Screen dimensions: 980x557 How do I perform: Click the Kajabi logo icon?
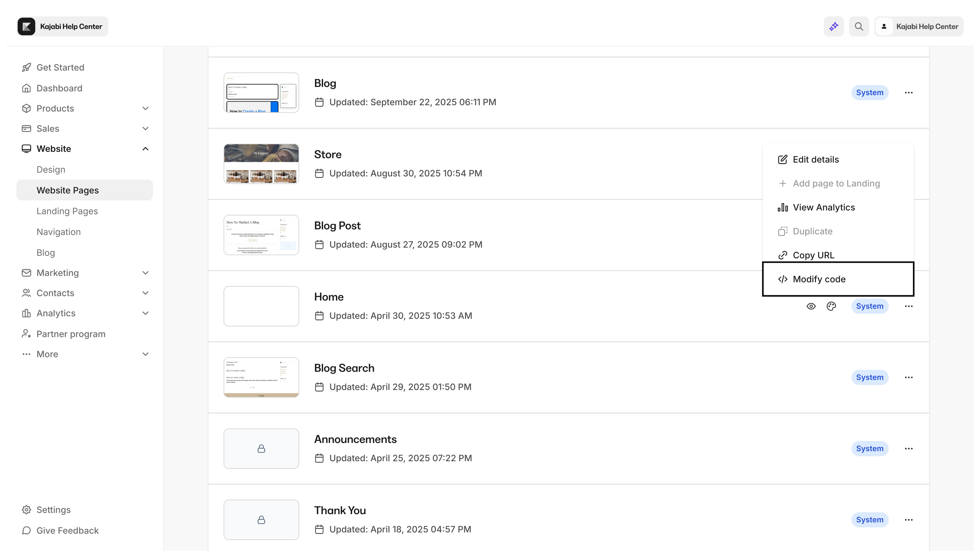click(x=26, y=26)
